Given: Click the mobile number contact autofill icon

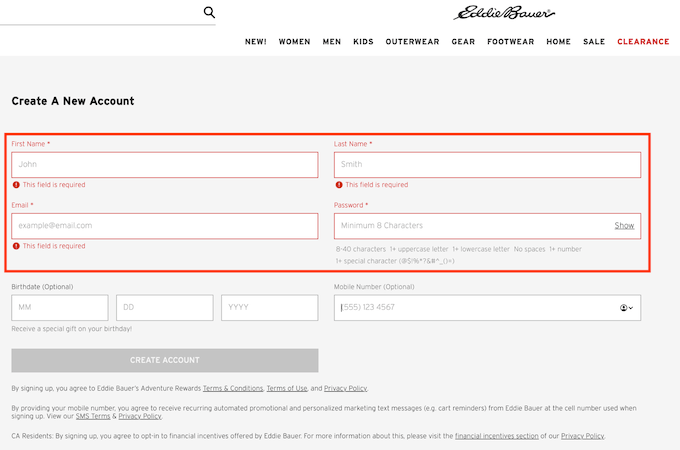Looking at the screenshot, I should [x=626, y=308].
